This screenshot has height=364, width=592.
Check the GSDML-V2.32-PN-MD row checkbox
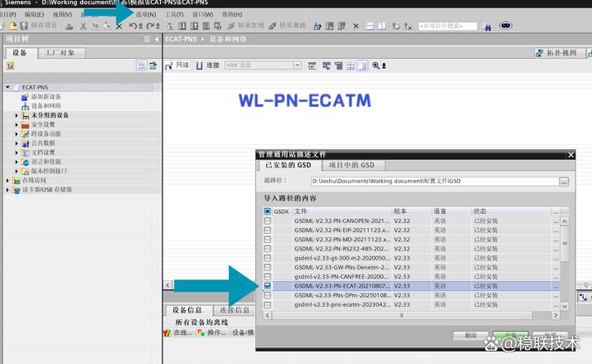[267, 240]
